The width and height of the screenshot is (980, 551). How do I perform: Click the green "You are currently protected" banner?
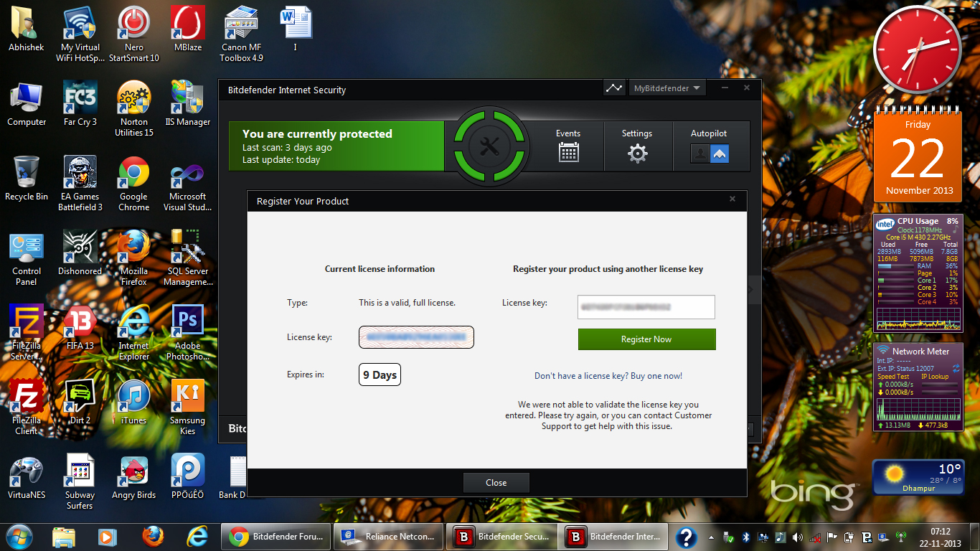tap(336, 146)
